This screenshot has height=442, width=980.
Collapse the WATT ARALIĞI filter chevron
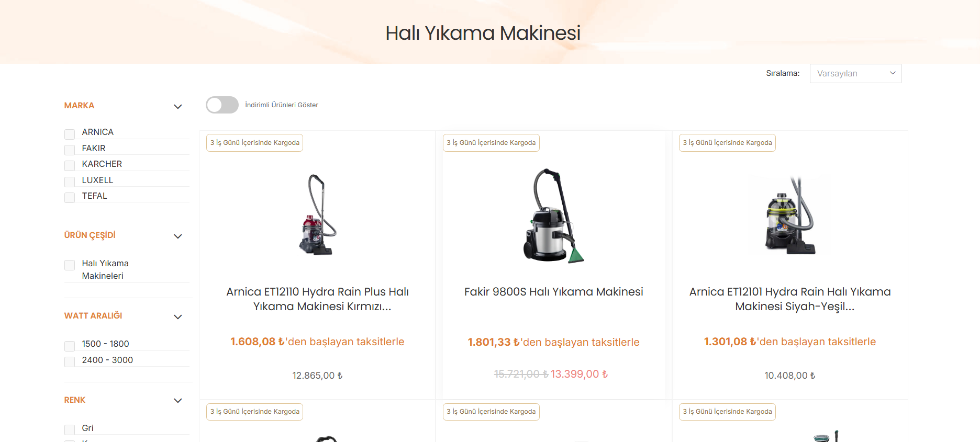[x=178, y=317]
